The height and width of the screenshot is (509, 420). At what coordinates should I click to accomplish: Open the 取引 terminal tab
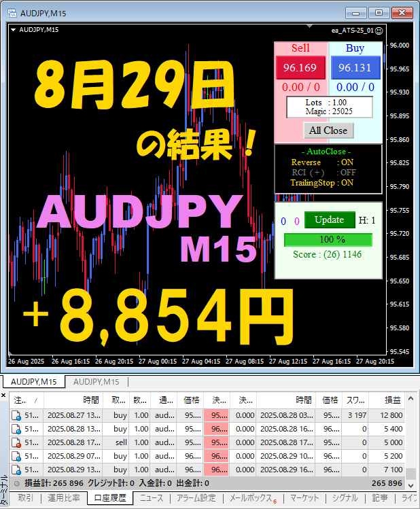(x=26, y=498)
